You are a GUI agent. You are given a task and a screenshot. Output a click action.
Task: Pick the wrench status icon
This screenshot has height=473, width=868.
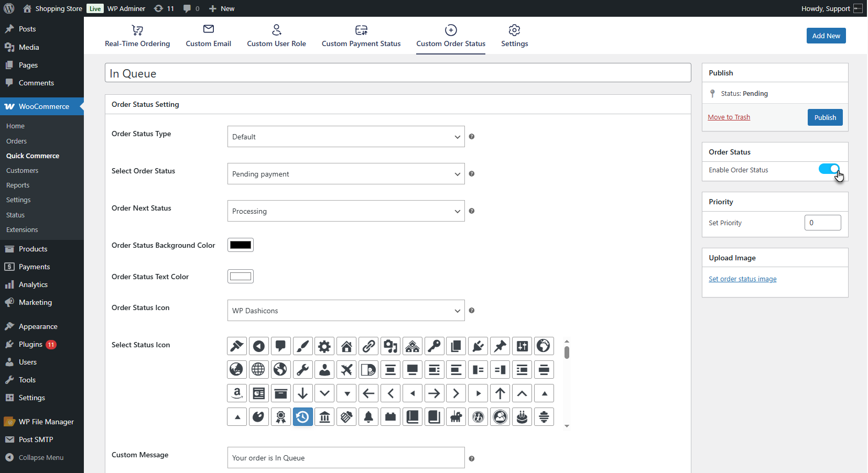pyautogui.click(x=302, y=370)
